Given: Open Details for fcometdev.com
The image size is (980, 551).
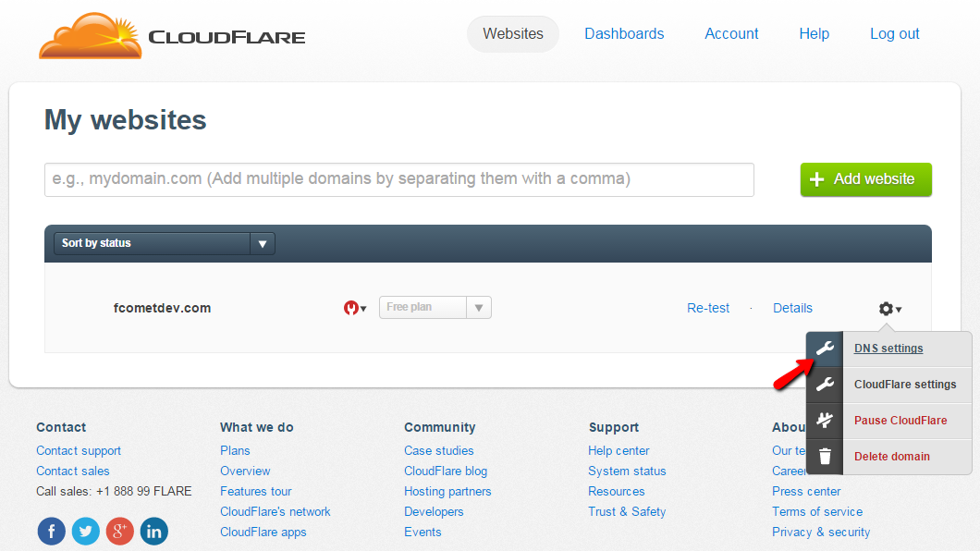Looking at the screenshot, I should (792, 308).
